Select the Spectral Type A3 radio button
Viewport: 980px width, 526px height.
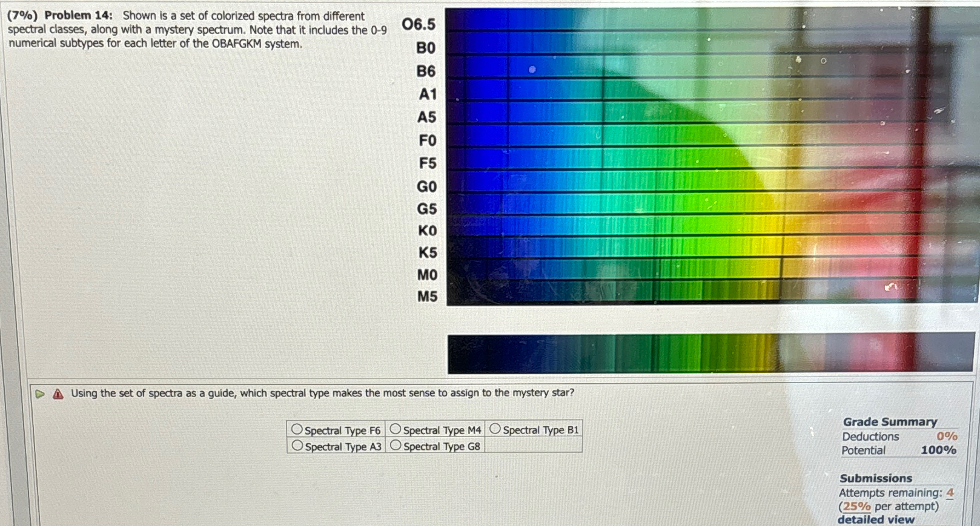[297, 445]
